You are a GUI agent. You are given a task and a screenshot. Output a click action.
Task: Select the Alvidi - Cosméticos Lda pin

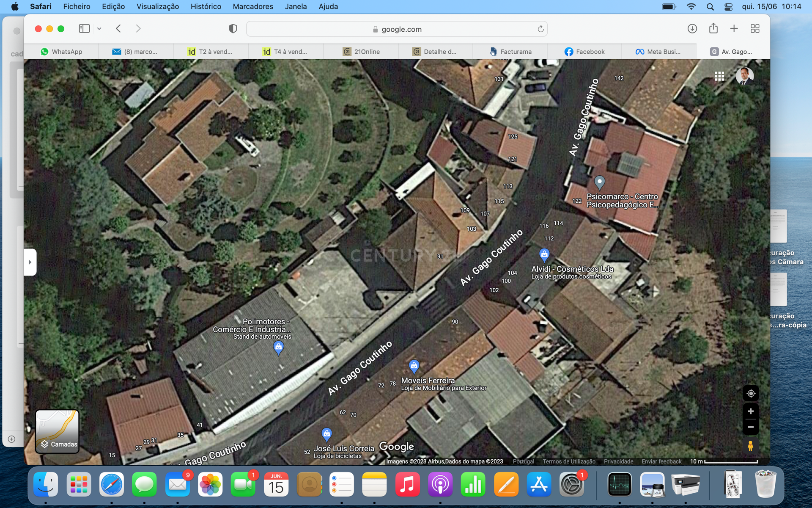[544, 254]
